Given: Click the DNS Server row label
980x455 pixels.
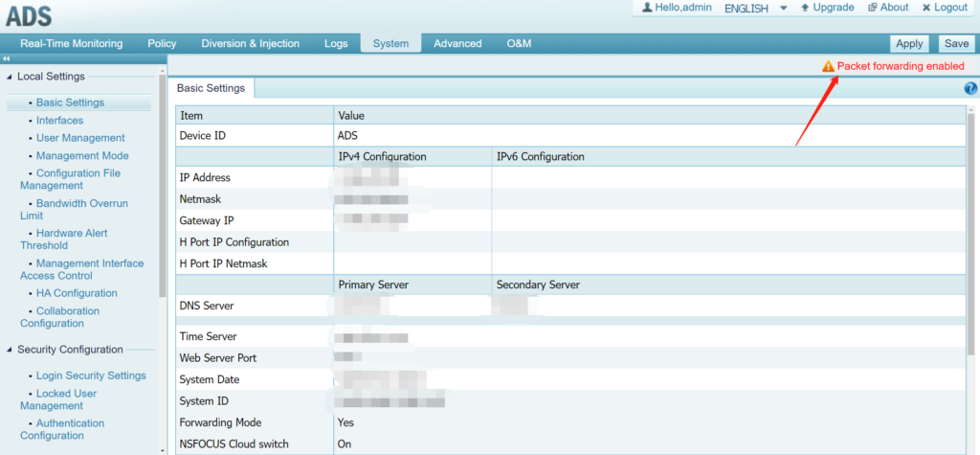Looking at the screenshot, I should (x=207, y=306).
